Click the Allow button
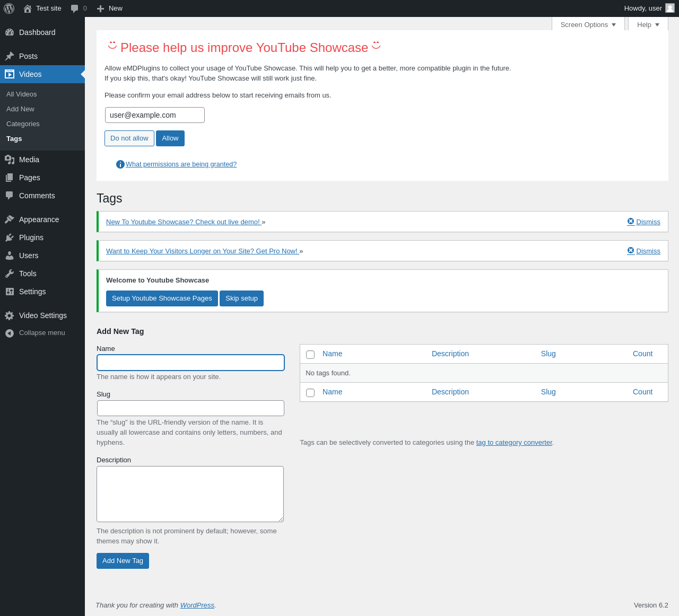 pos(170,138)
